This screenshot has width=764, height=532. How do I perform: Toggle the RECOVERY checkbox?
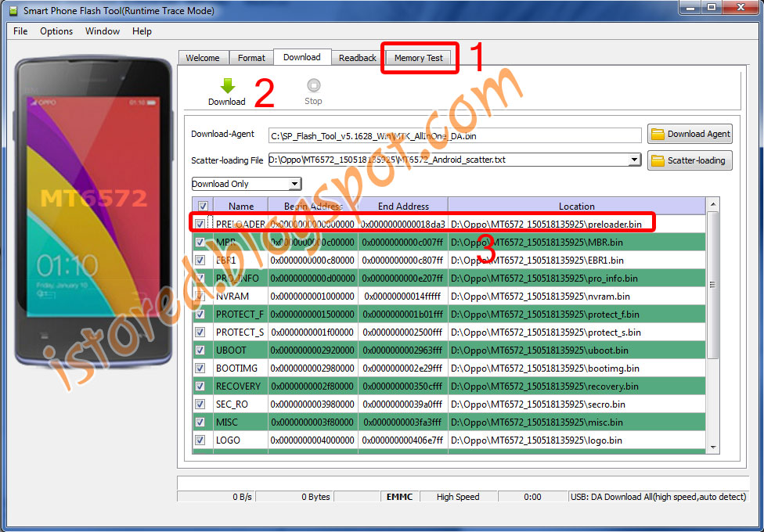pos(200,386)
